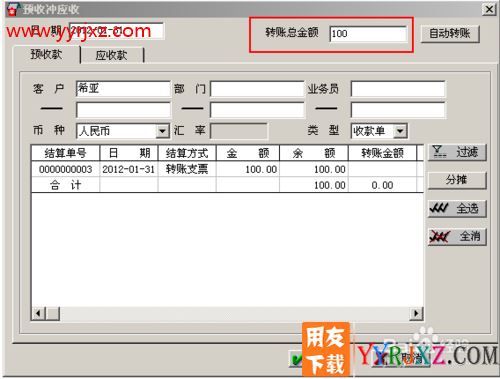
Task: Open the 币种 currency dropdown
Action: coord(162,131)
